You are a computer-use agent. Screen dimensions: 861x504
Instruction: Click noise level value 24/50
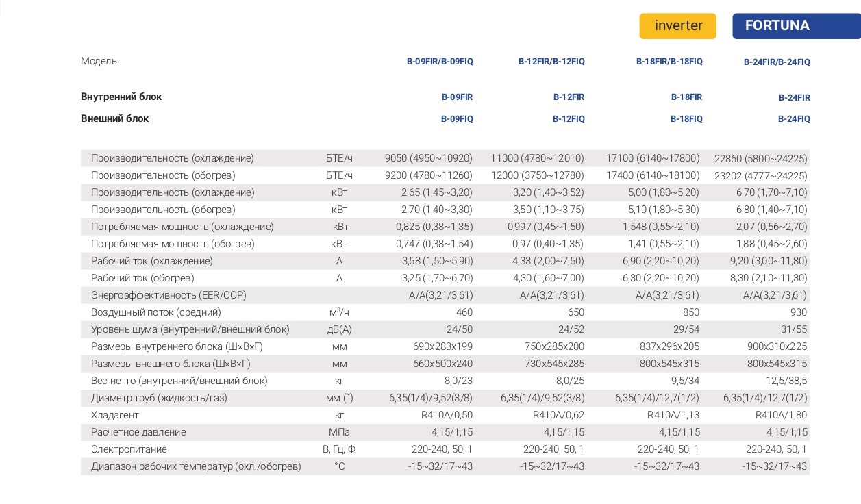coord(460,329)
